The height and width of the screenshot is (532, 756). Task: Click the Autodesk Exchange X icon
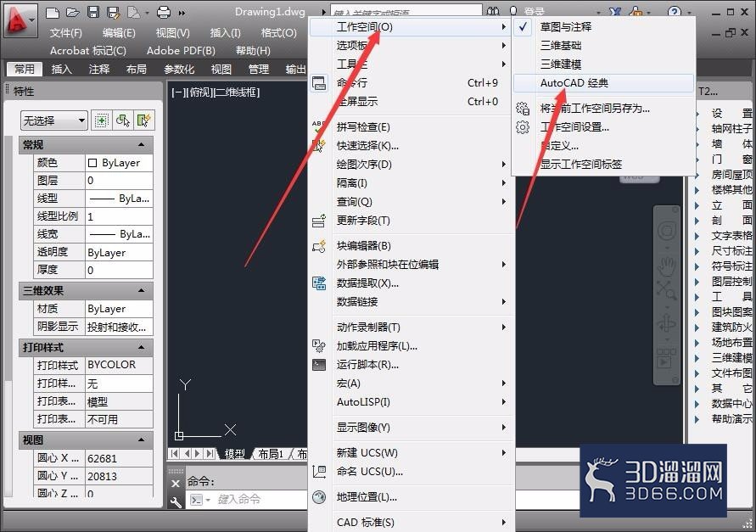tap(615, 12)
